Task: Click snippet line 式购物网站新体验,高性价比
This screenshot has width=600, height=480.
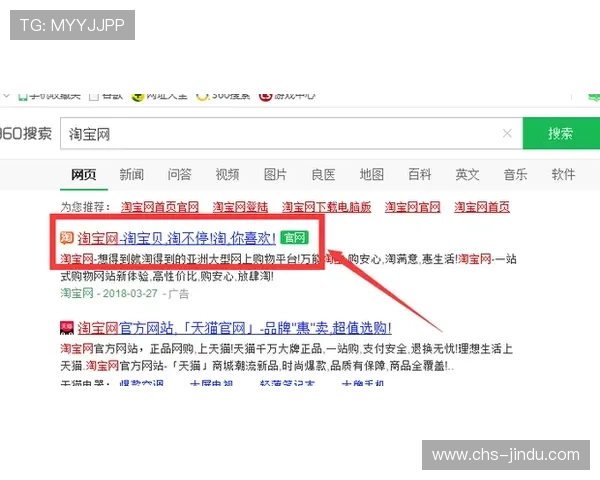Action: point(167,276)
